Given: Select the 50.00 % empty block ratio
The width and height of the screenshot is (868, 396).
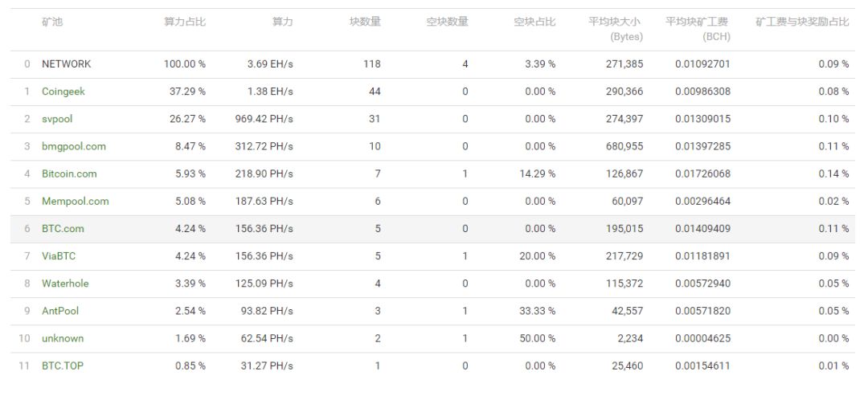Looking at the screenshot, I should point(538,338).
